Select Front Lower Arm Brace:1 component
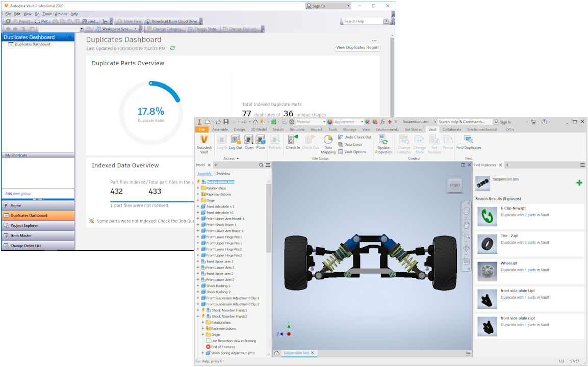The image size is (588, 367). [224, 231]
